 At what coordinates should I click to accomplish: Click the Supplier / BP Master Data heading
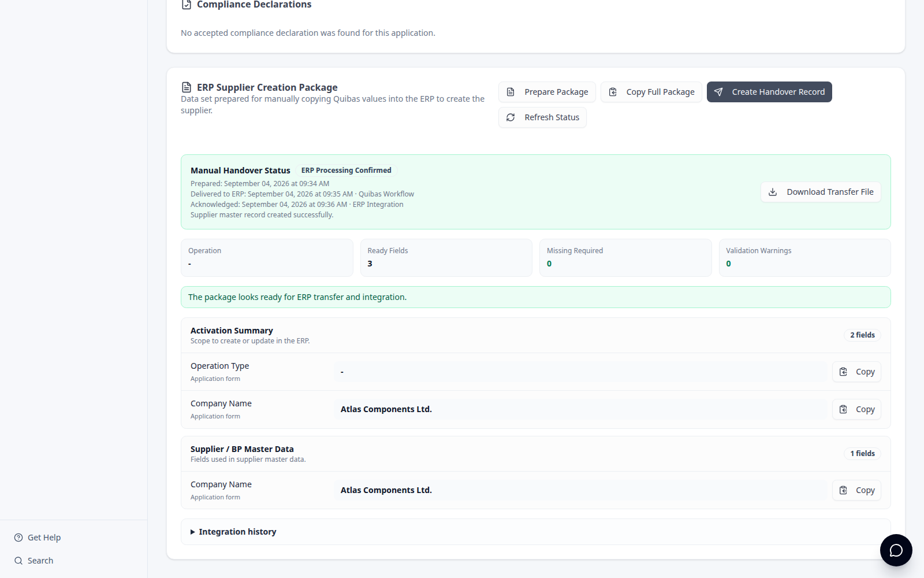pos(242,449)
